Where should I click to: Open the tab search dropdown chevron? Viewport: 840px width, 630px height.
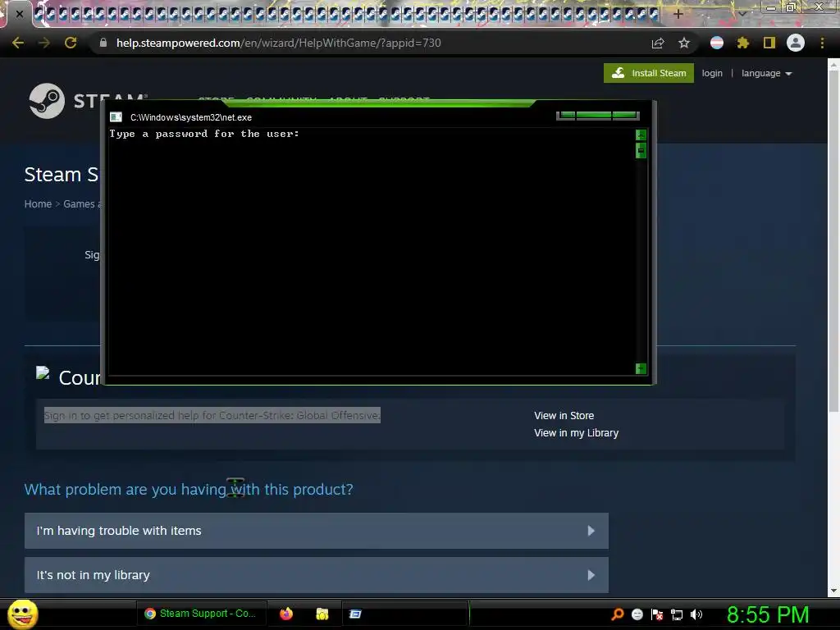(x=742, y=14)
